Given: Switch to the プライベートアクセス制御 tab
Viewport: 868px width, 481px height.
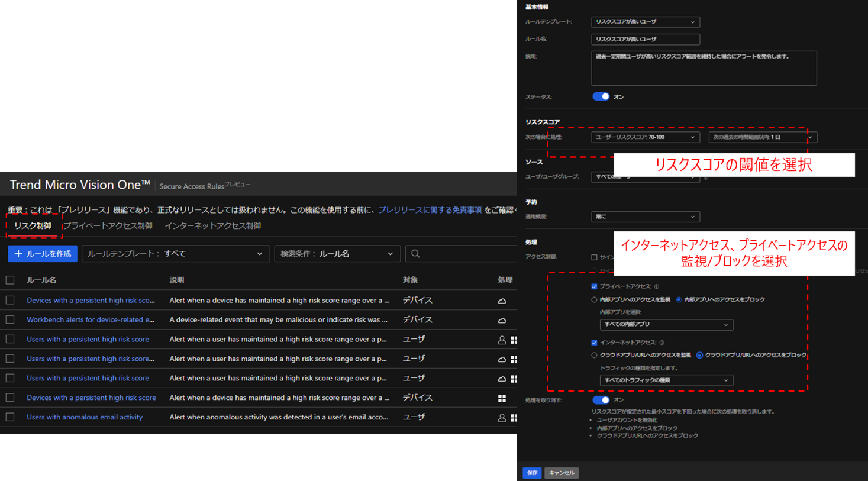Looking at the screenshot, I should point(108,226).
